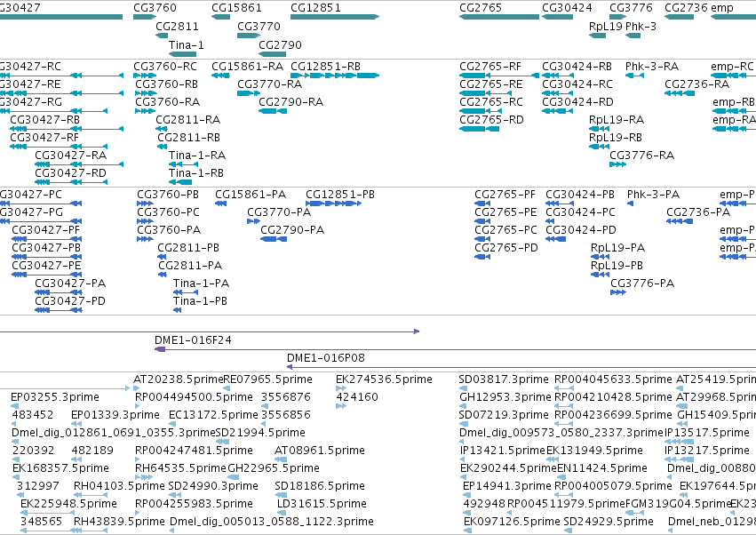Click the Phk-3-RA transcript label

click(x=652, y=67)
